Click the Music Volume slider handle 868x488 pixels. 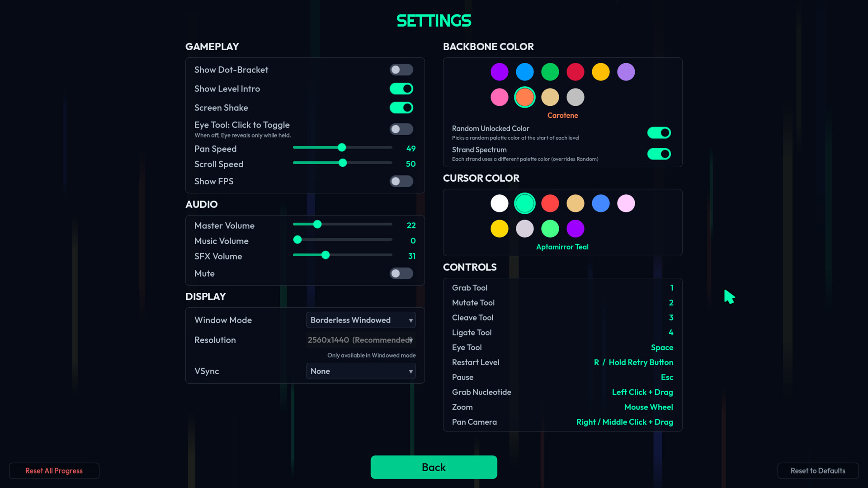pos(297,239)
